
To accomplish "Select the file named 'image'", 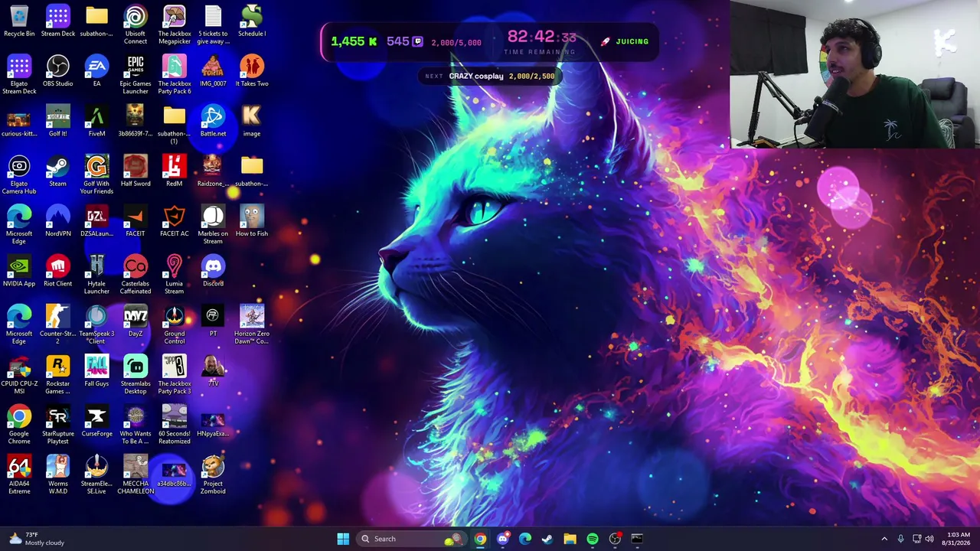I will (252, 121).
